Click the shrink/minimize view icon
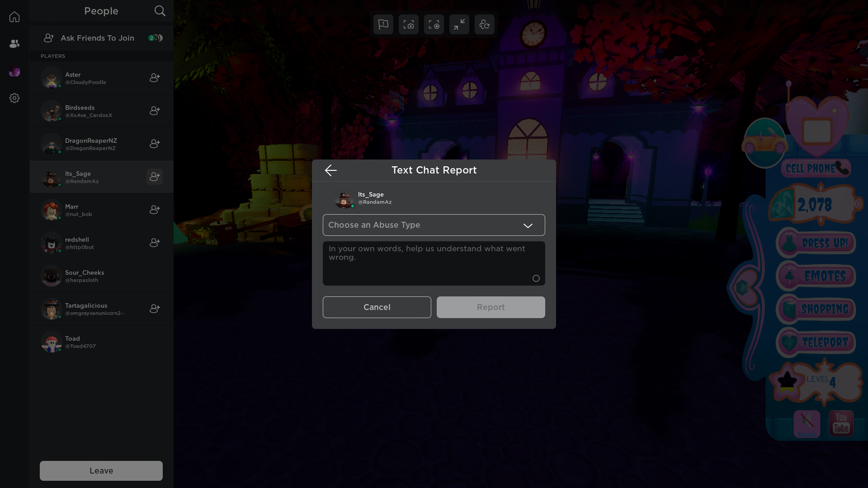This screenshot has height=488, width=868. tap(459, 24)
